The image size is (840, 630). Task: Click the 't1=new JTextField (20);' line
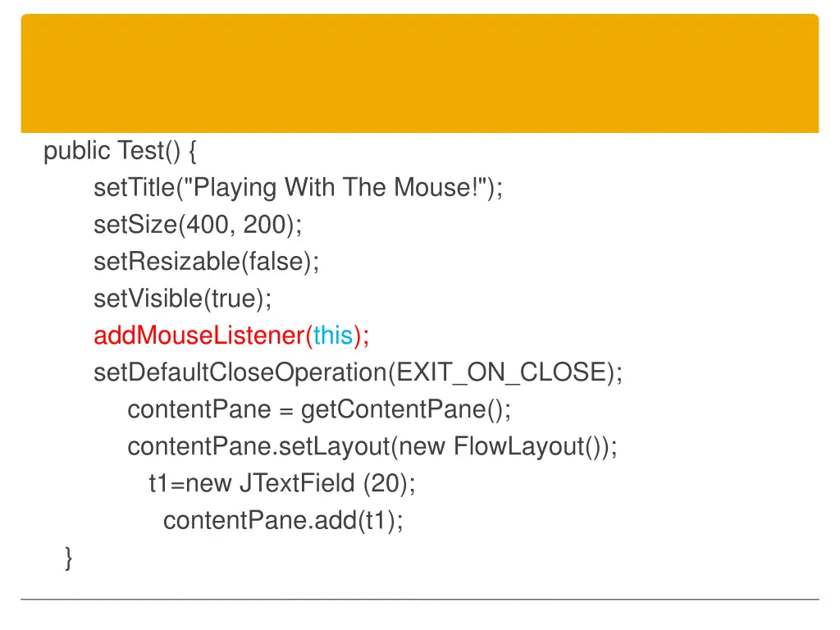pos(282,484)
